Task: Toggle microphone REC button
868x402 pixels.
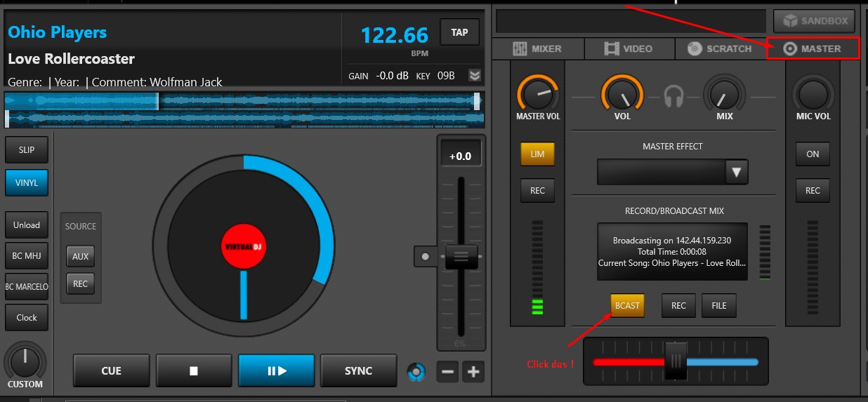Action: click(x=813, y=190)
